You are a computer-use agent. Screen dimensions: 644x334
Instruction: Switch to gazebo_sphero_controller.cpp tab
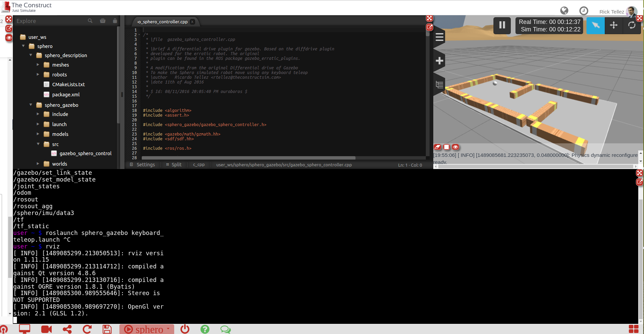[162, 22]
